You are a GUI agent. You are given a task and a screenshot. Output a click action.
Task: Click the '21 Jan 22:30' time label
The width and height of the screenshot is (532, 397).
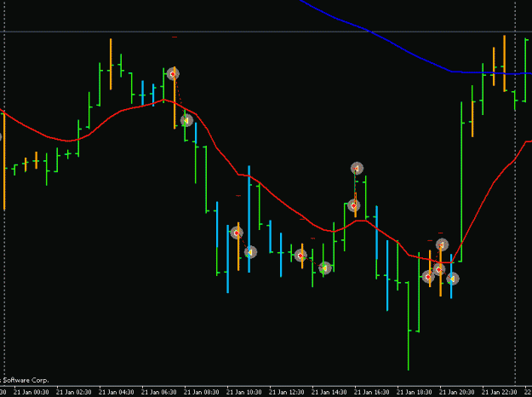pos(500,392)
